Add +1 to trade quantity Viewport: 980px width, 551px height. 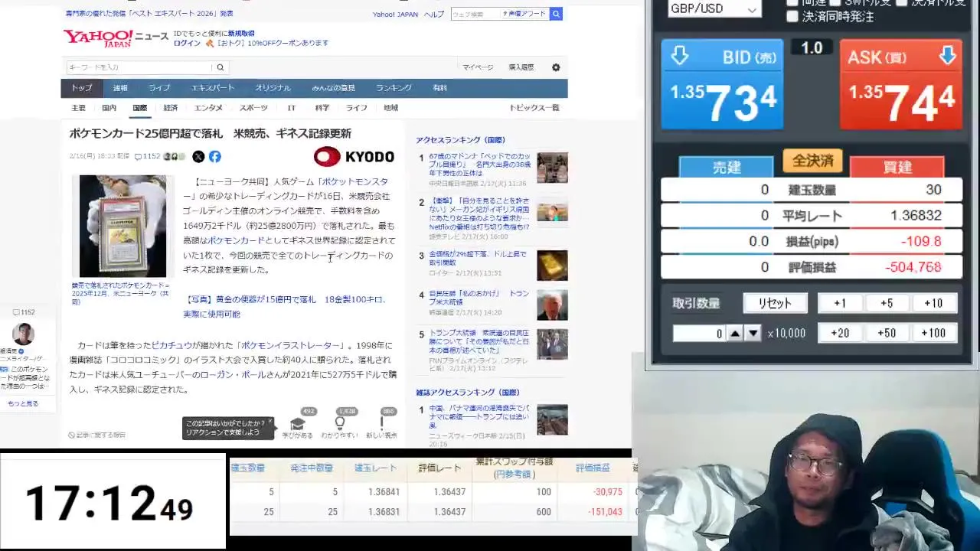click(x=840, y=303)
